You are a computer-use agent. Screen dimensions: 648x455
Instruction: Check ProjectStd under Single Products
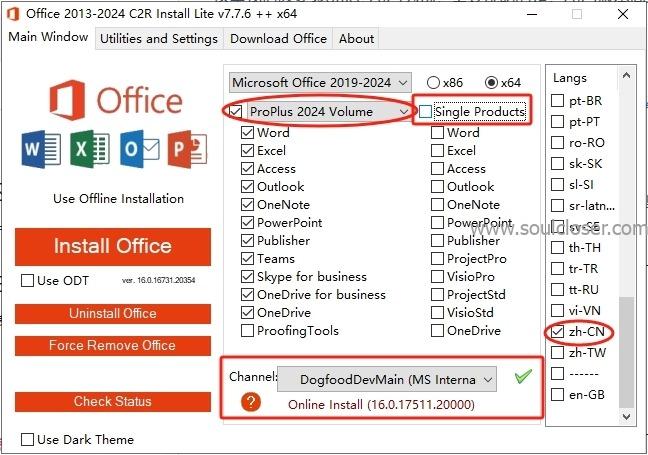437,295
